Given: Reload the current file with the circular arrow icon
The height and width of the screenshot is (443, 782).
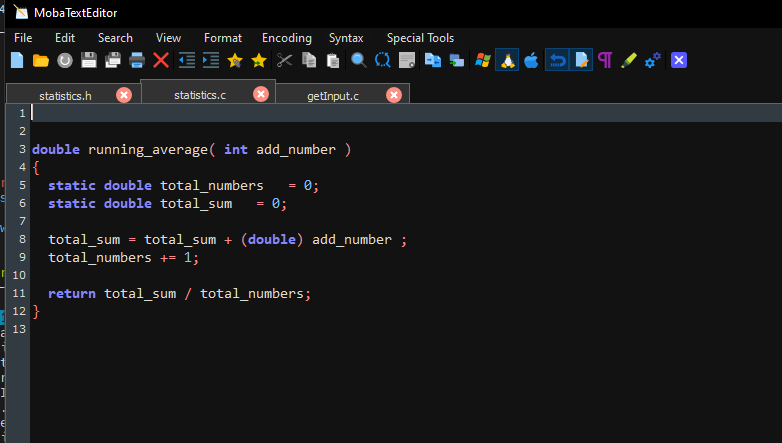Looking at the screenshot, I should pyautogui.click(x=65, y=60).
